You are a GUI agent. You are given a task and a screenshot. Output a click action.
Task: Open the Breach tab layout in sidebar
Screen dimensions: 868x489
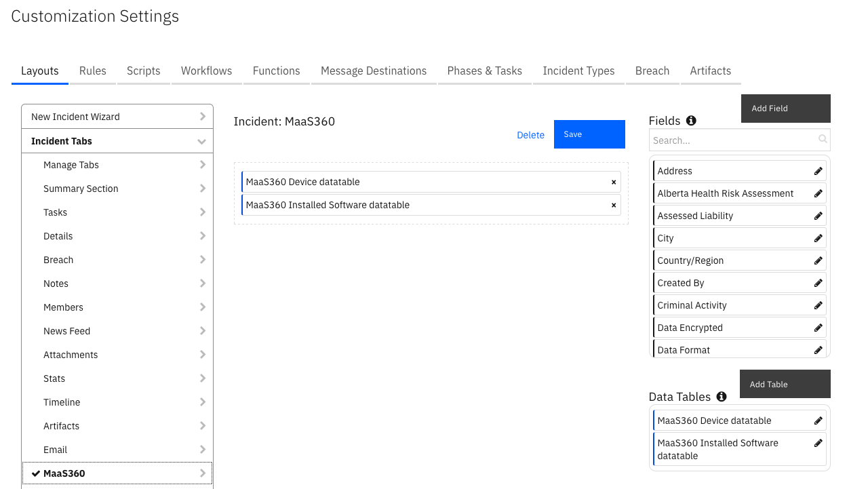point(117,260)
